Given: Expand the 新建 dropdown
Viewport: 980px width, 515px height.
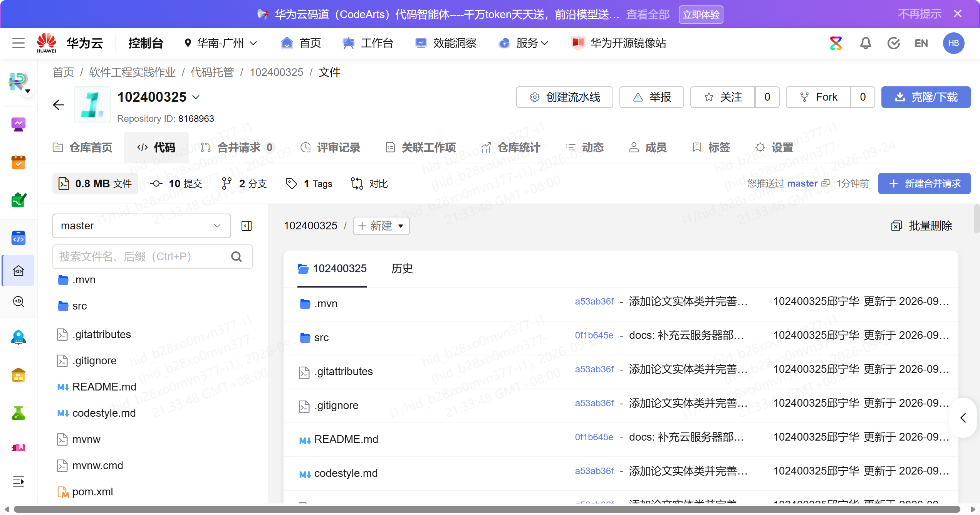Looking at the screenshot, I should click(381, 226).
